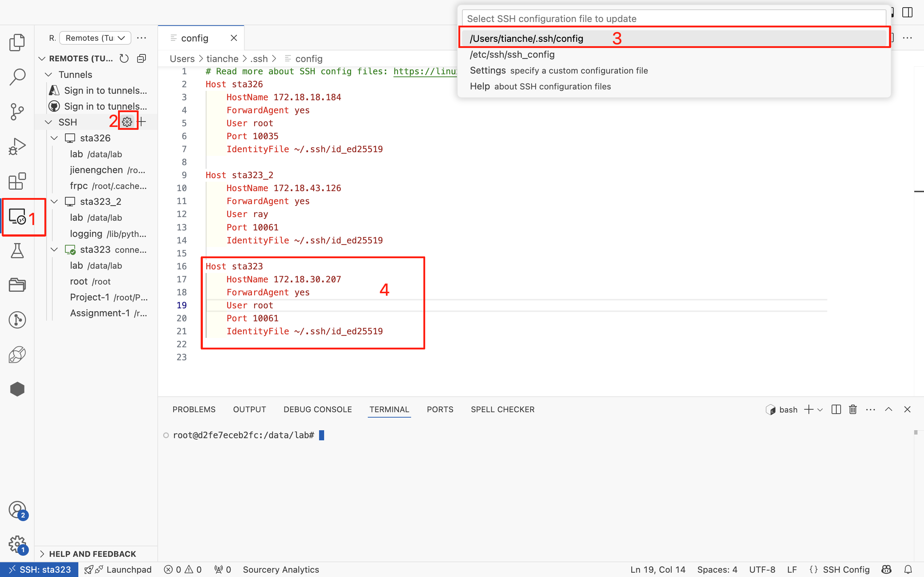The height and width of the screenshot is (577, 924).
Task: Kill terminal with trash icon
Action: tap(853, 409)
